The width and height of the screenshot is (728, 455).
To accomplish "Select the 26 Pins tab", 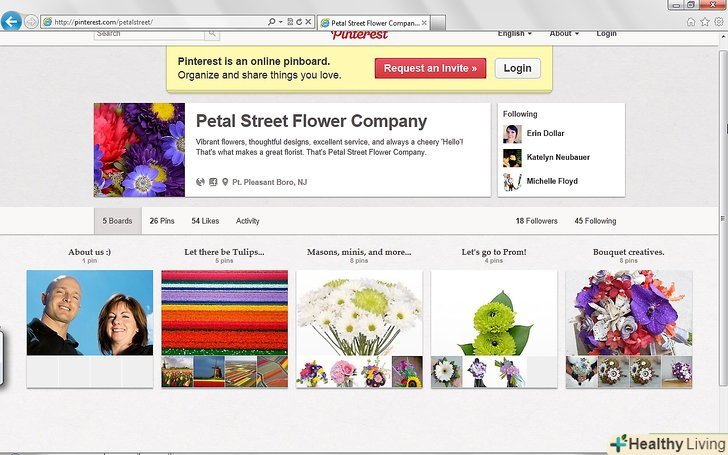I will tap(162, 221).
